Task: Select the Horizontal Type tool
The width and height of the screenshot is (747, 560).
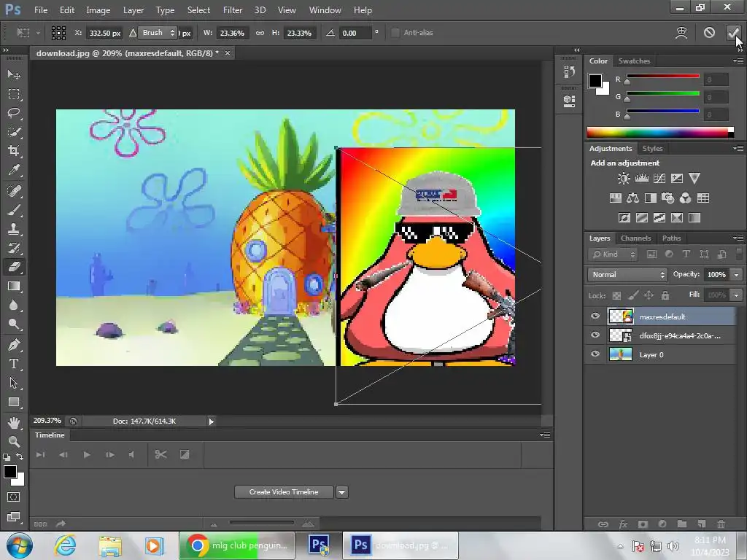Action: tap(14, 364)
